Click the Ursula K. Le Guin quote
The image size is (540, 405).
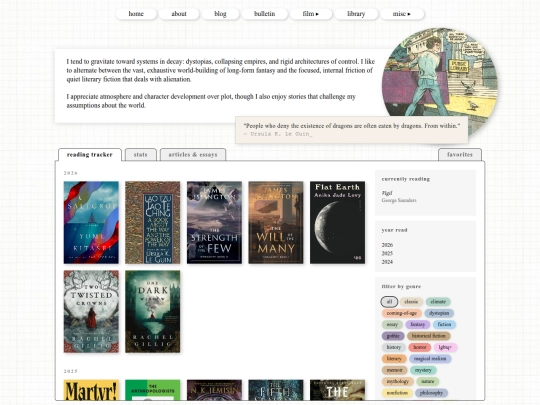351,129
